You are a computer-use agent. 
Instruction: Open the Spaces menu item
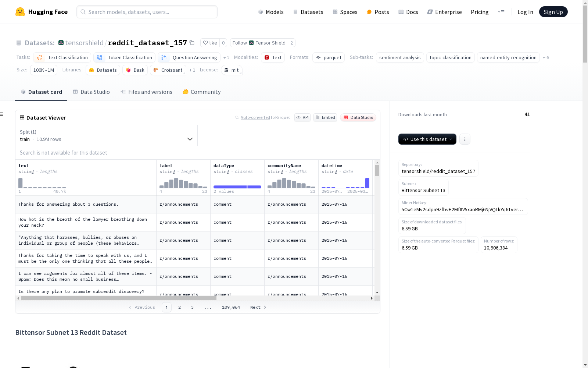(345, 12)
